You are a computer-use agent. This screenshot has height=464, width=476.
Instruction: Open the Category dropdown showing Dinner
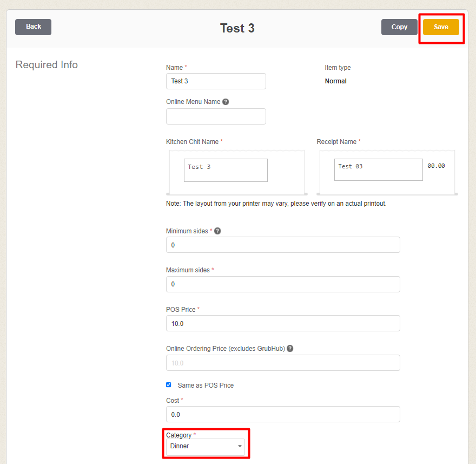point(206,446)
